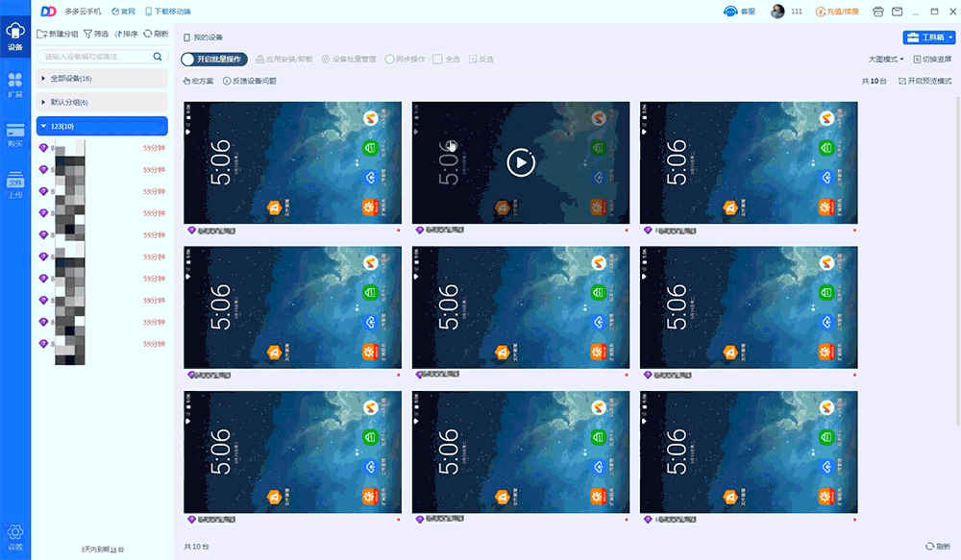Click the play button on the device thumbnail
This screenshot has width=961, height=560.
click(521, 162)
